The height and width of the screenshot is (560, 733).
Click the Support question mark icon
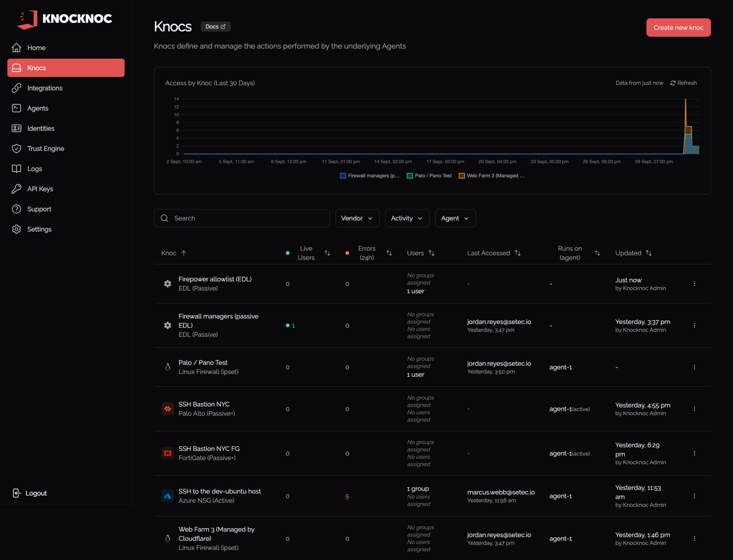(17, 209)
